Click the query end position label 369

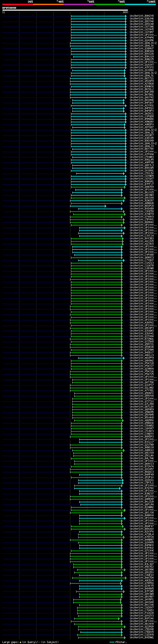point(125,12)
